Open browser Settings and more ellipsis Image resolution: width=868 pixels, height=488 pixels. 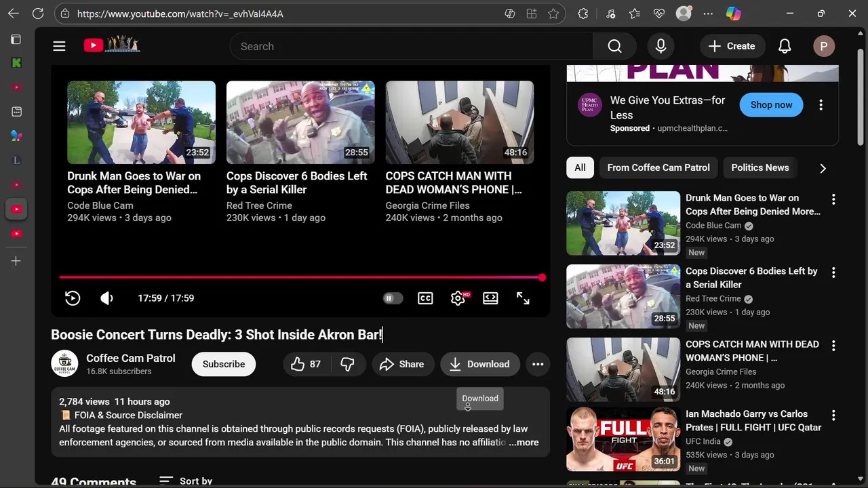pyautogui.click(x=708, y=14)
